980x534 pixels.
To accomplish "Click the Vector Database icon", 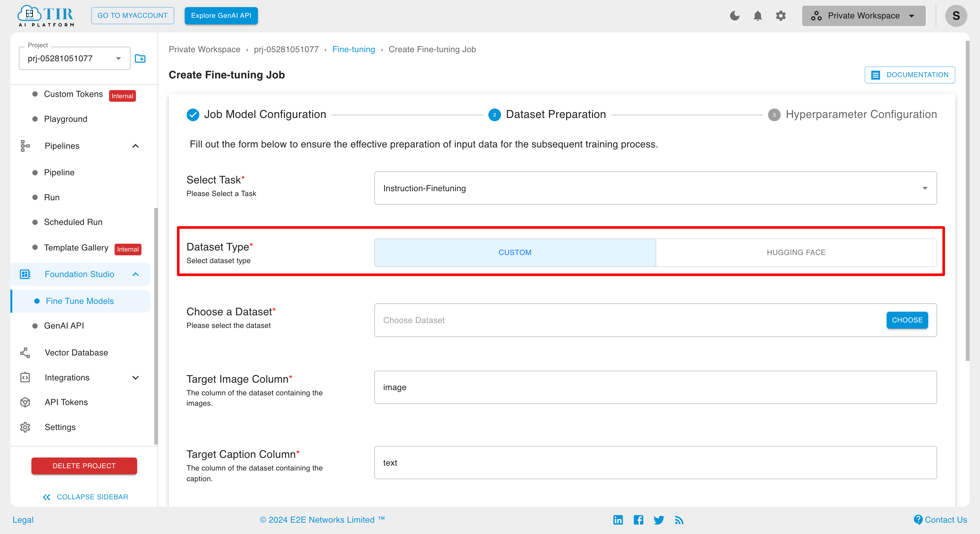I will coord(25,353).
